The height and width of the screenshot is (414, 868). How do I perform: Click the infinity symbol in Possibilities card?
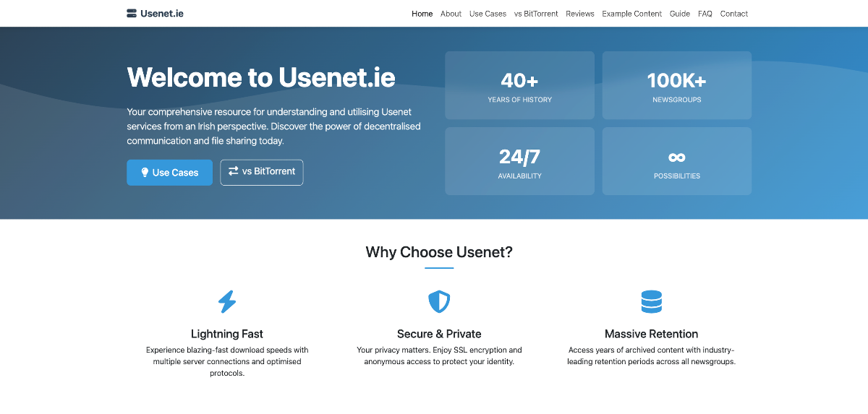pos(677,157)
